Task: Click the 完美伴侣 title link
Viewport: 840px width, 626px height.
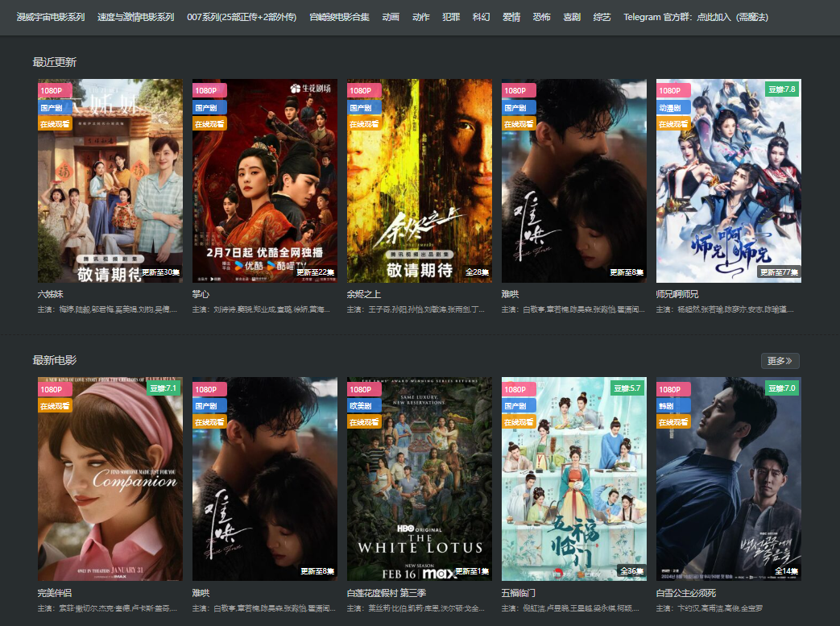Action: (55, 593)
